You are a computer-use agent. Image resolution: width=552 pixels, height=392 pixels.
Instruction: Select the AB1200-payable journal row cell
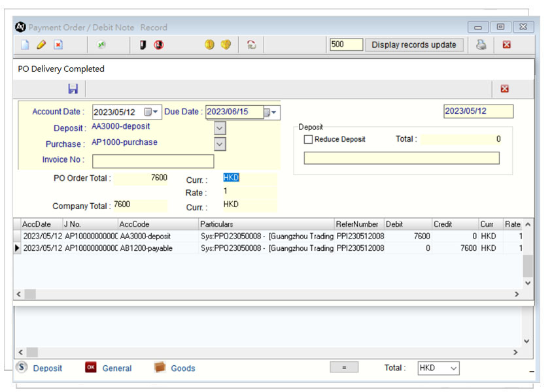tap(158, 248)
